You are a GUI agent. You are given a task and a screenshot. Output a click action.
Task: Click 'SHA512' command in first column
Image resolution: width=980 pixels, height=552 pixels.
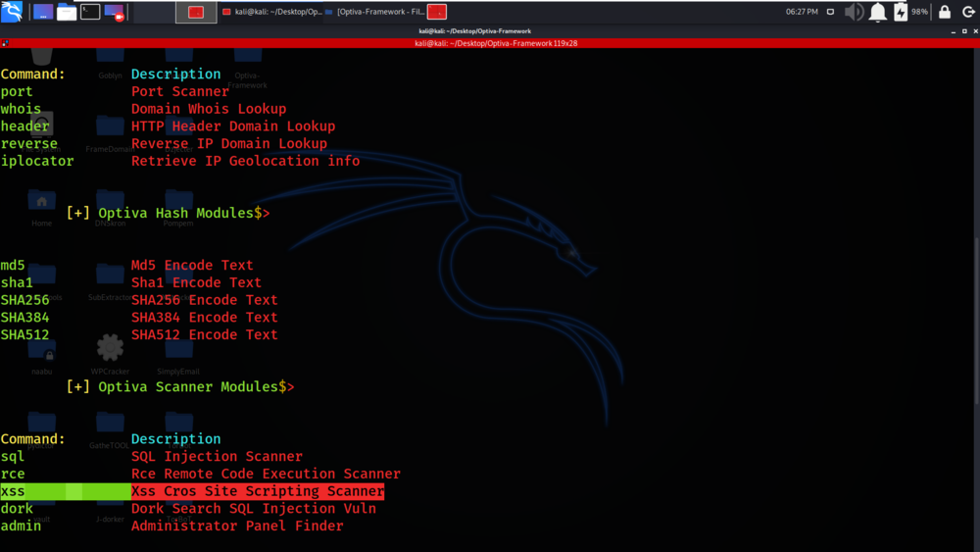(x=25, y=335)
